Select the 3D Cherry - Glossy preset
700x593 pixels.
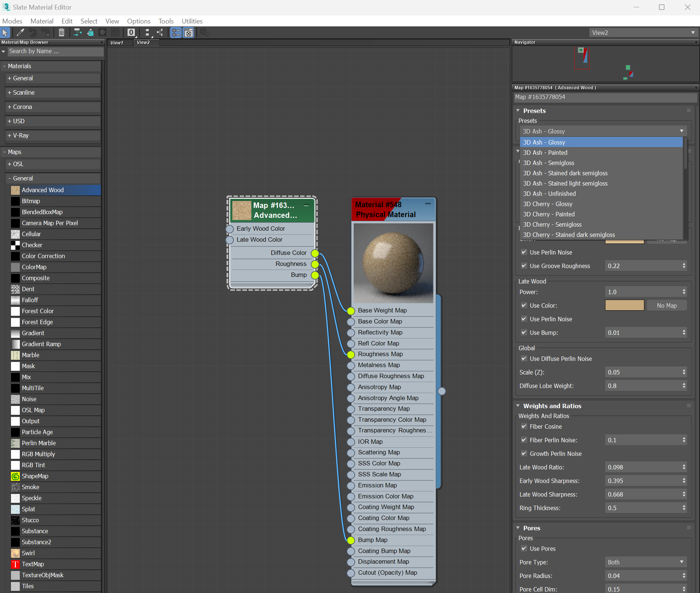click(548, 204)
